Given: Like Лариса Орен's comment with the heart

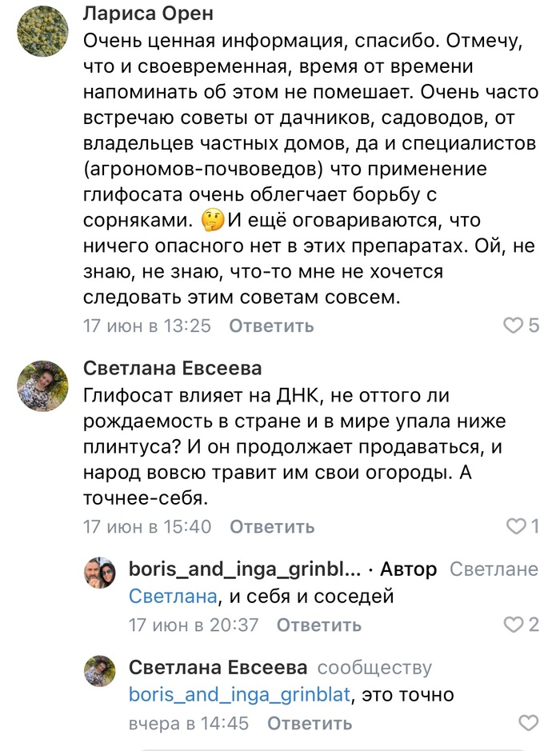Looking at the screenshot, I should pyautogui.click(x=512, y=326).
